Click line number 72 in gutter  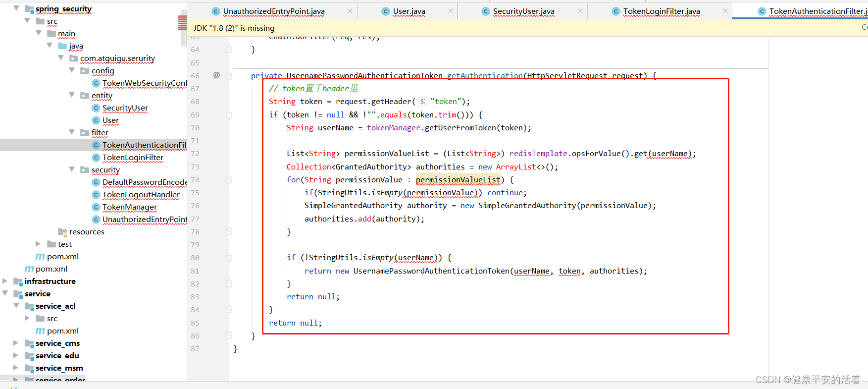195,154
